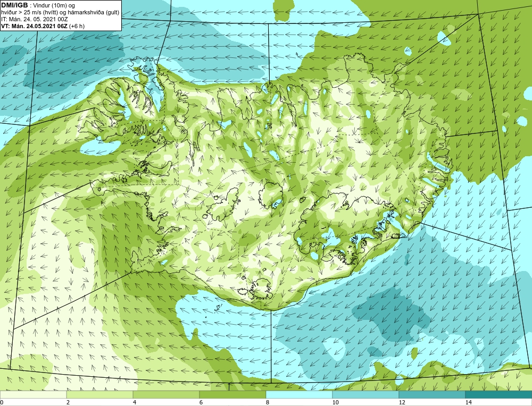The width and height of the screenshot is (532, 406).
Task: Click the 4–6 m/s green legend swatch
Action: coord(166,394)
